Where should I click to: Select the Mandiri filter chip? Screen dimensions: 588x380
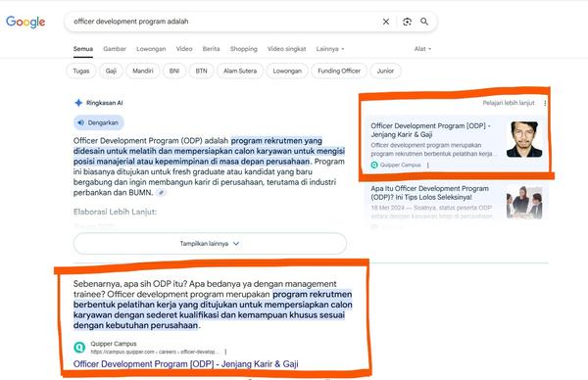pyautogui.click(x=143, y=71)
